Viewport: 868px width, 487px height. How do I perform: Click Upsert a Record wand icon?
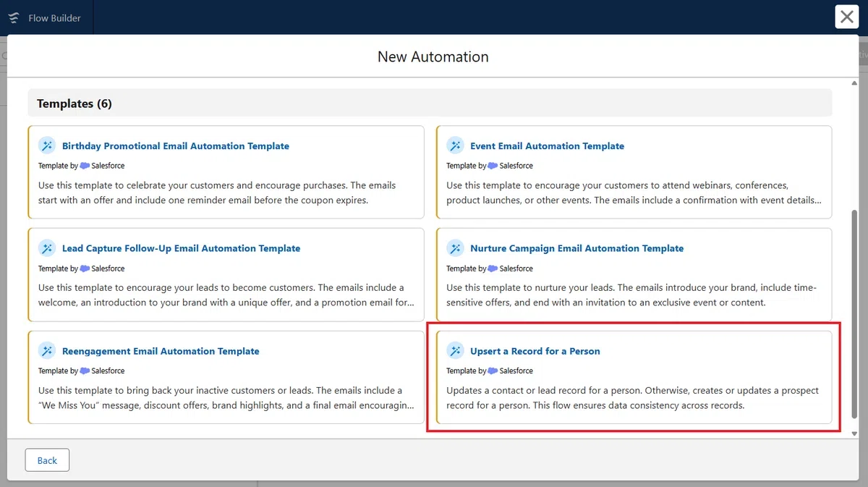coord(455,351)
